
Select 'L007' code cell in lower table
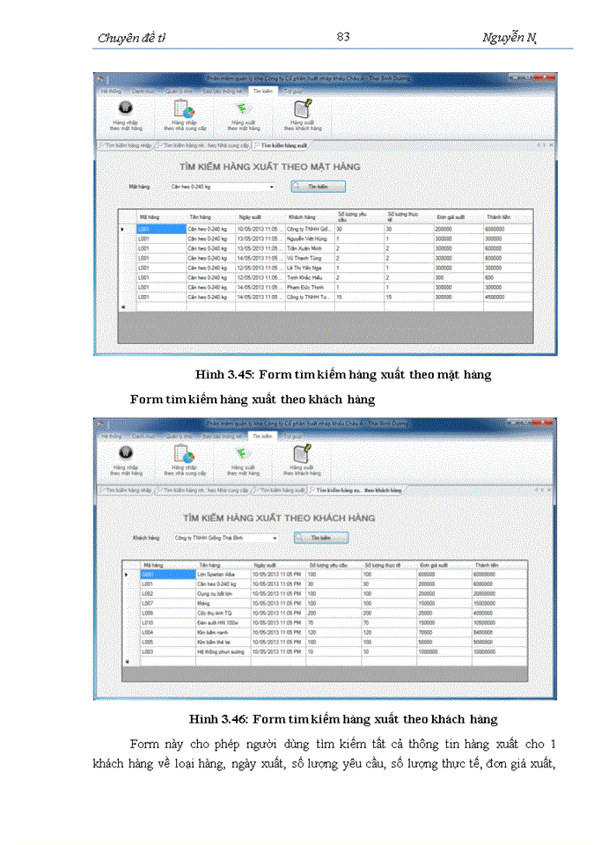coord(168,604)
